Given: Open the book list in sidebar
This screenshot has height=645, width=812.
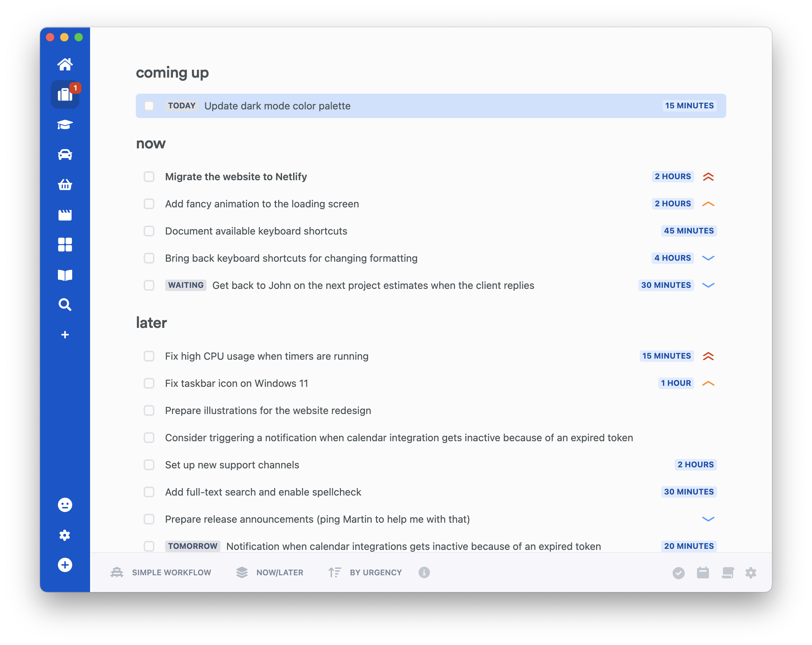Looking at the screenshot, I should click(x=65, y=275).
